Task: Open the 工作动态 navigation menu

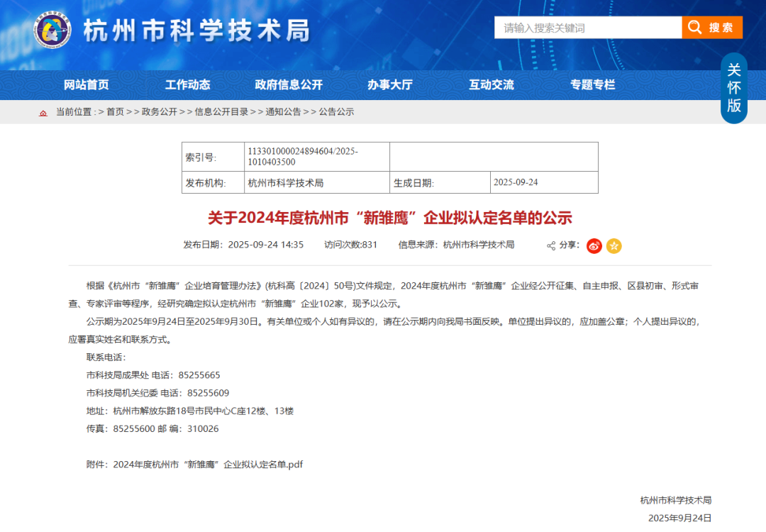Action: tap(188, 84)
